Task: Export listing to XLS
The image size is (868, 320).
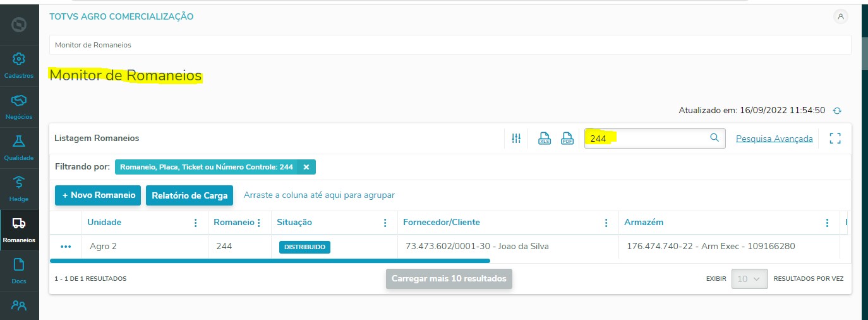Action: (545, 138)
